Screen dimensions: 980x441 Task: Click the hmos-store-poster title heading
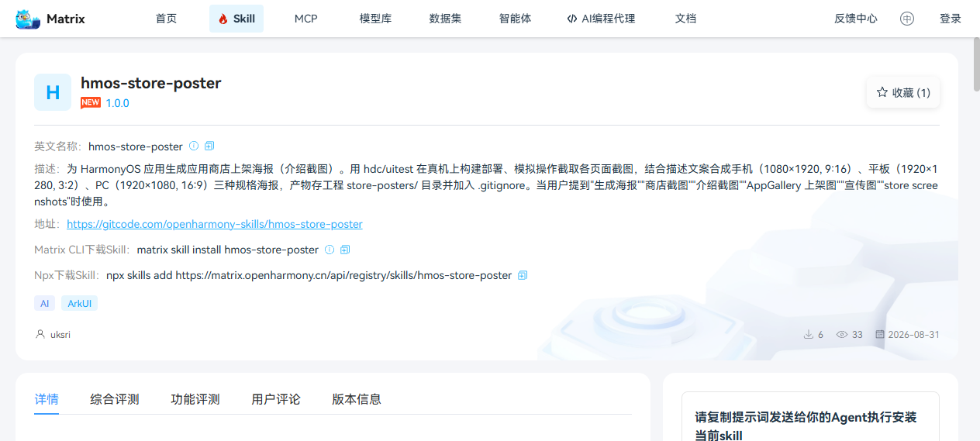pos(151,83)
